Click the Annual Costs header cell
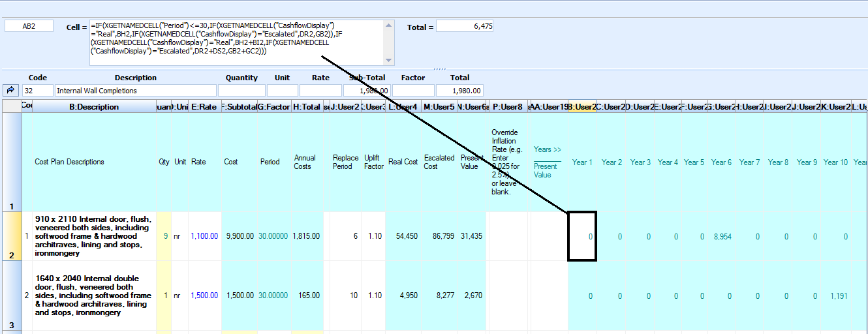 tap(306, 162)
